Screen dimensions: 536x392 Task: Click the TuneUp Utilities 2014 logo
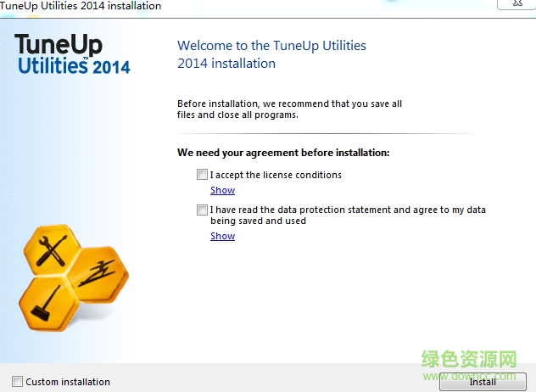[72, 53]
